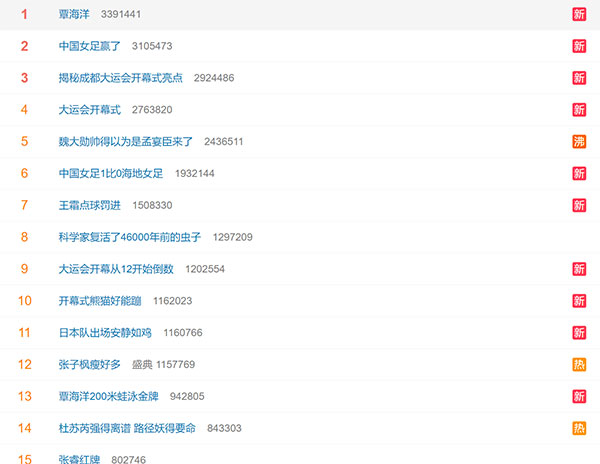Click the 新 badge on the 覃海洋200米蛙泳金牌 row

pyautogui.click(x=579, y=396)
